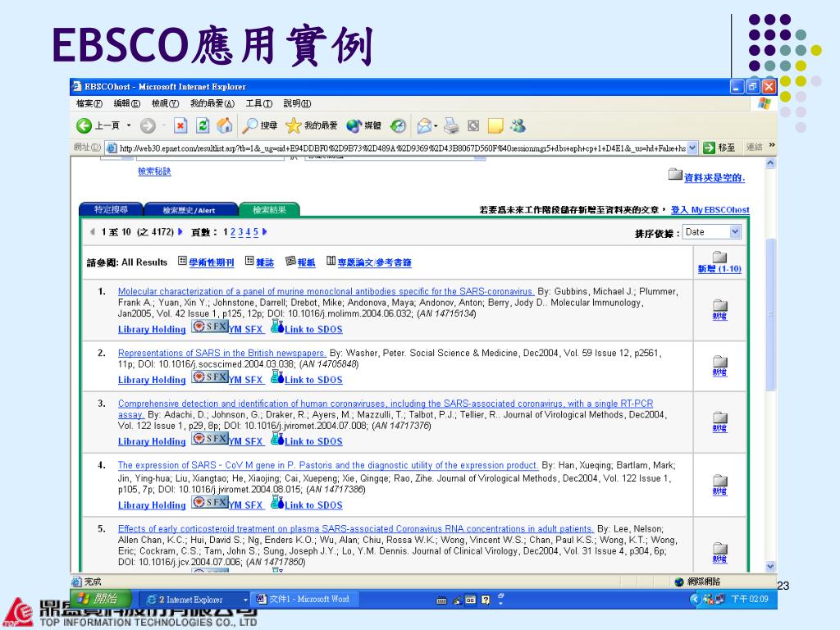
Task: Open the 登入 My EBSCOhost link
Action: click(x=710, y=210)
